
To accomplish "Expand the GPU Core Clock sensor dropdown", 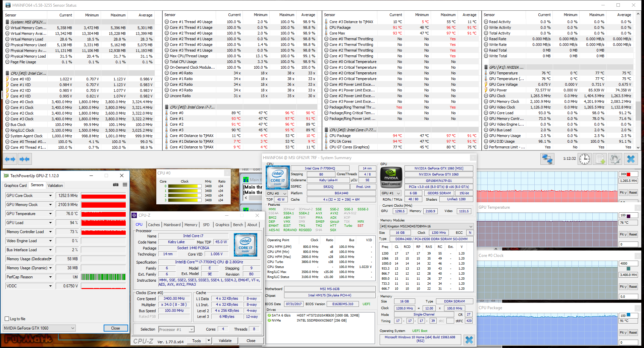I will coord(51,196).
